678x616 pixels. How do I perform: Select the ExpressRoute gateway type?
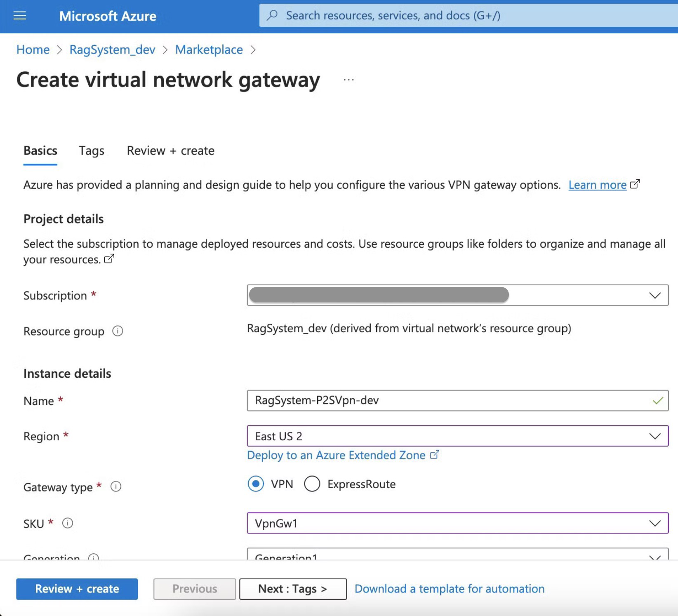[x=312, y=484]
